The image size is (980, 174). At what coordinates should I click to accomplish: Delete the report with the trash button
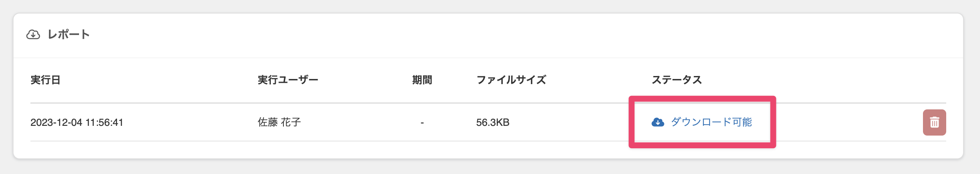(x=934, y=122)
